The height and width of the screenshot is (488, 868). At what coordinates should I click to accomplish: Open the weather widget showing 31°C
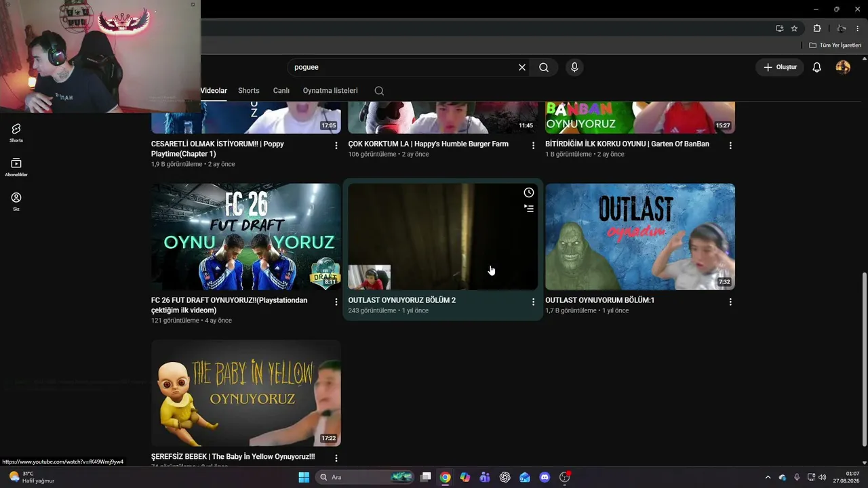coord(33,477)
